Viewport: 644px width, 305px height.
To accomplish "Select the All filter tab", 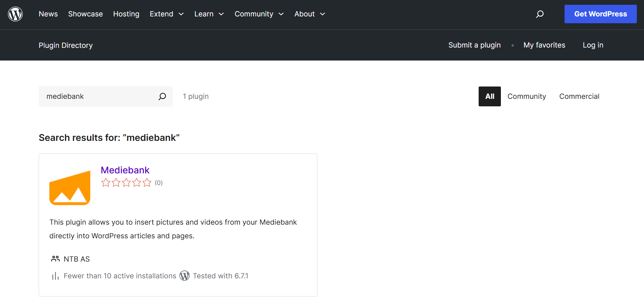I will point(490,96).
